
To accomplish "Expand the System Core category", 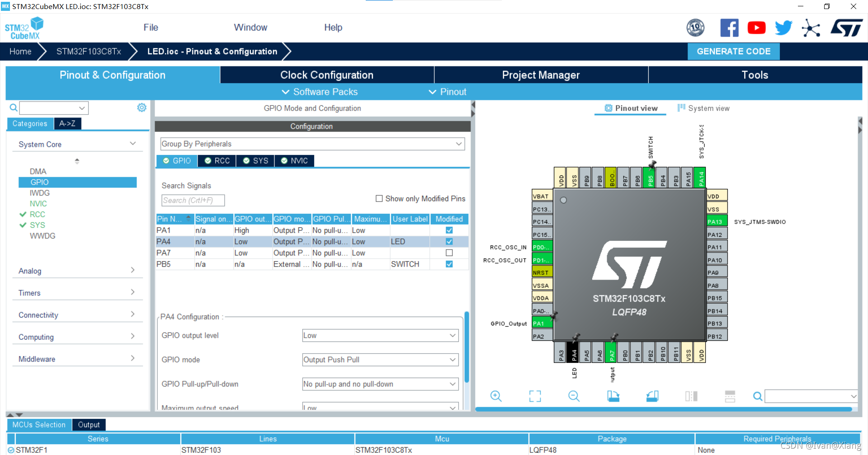I will pos(77,144).
